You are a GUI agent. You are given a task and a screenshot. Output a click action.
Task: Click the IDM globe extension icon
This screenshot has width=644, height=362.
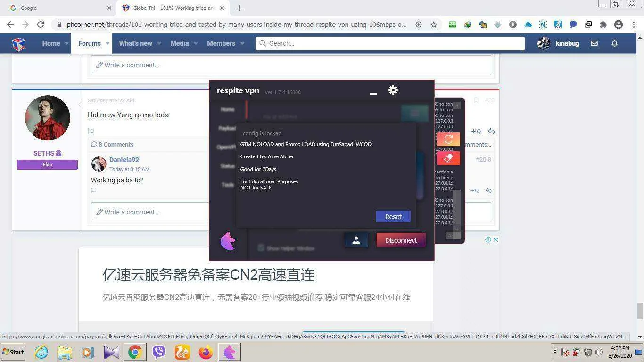[468, 25]
